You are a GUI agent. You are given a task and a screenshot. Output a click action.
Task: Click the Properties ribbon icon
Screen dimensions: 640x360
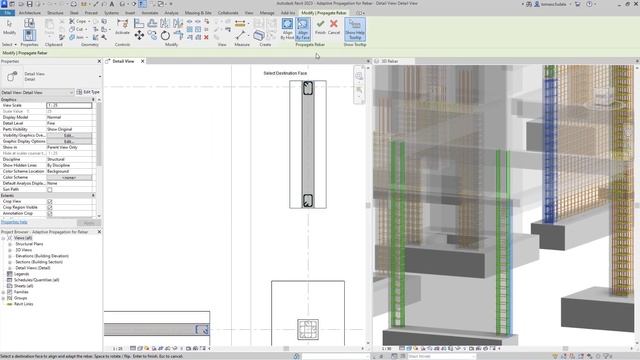pos(29,34)
